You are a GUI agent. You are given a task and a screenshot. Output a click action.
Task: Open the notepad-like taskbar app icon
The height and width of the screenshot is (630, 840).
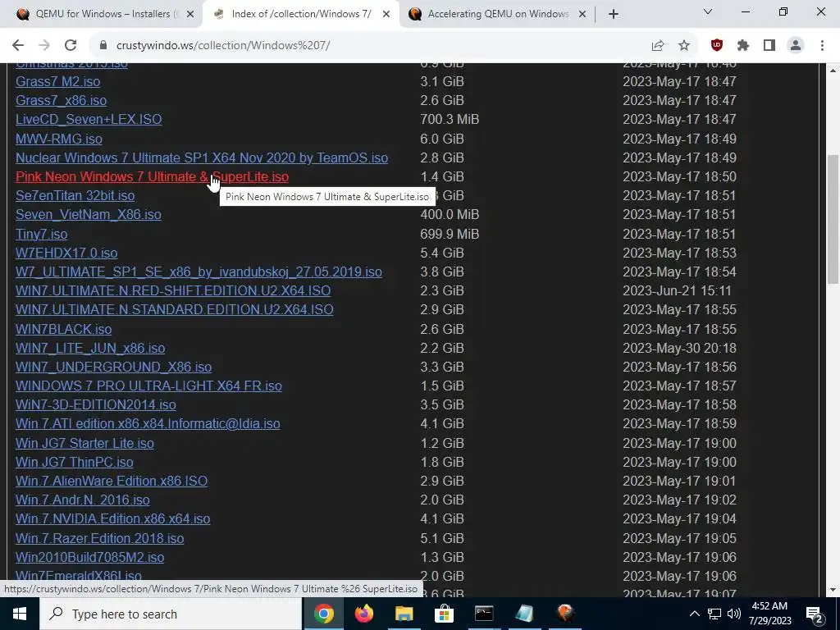(524, 614)
